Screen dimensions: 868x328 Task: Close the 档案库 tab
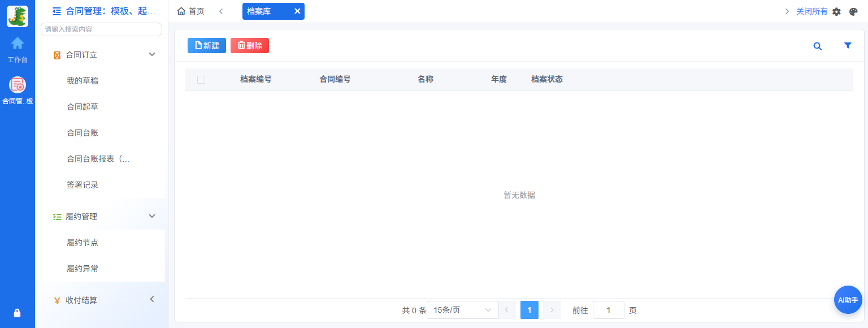point(297,11)
